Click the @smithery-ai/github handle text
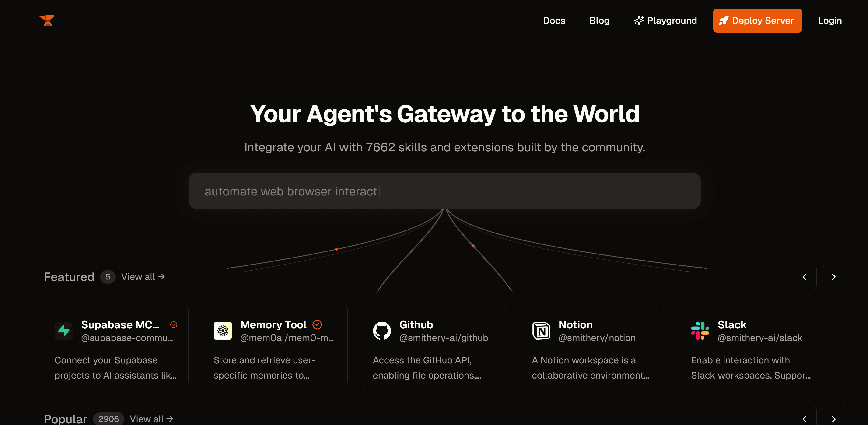Image resolution: width=868 pixels, height=425 pixels. pyautogui.click(x=444, y=338)
